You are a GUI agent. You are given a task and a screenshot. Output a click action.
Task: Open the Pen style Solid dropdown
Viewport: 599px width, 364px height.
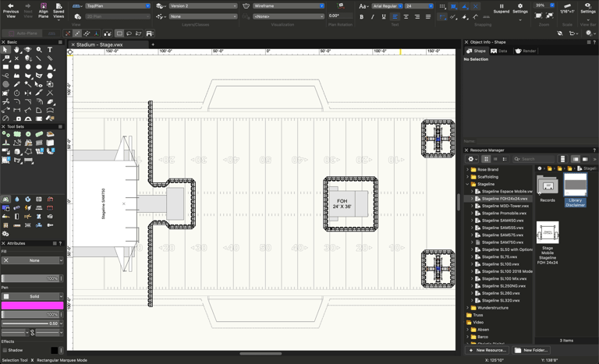(33, 296)
